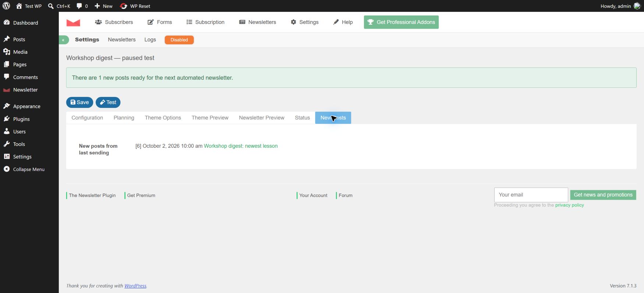Click the orange Disabled status badge

point(179,40)
